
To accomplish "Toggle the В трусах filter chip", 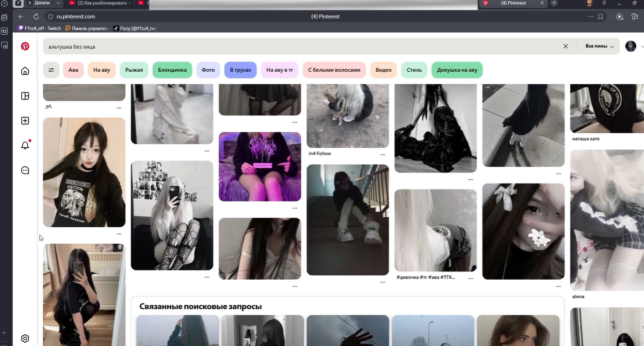I will click(x=240, y=70).
